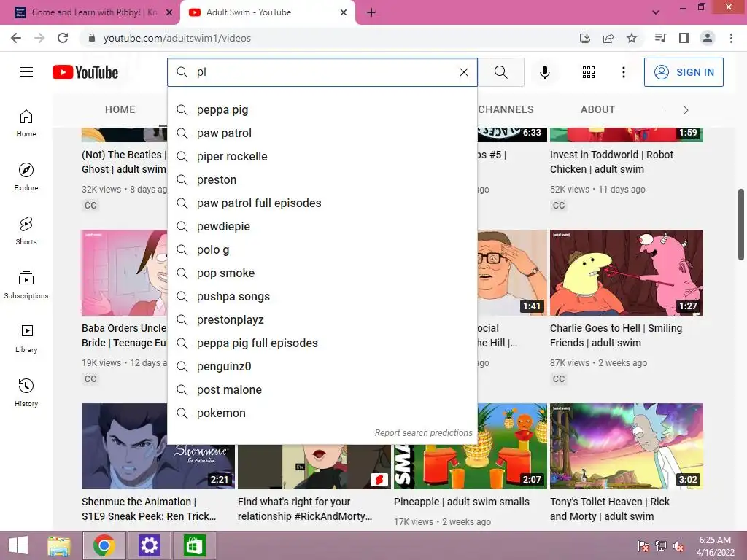Image resolution: width=747 pixels, height=560 pixels.
Task: Toggle the browser side panel icon
Action: coord(684,38)
